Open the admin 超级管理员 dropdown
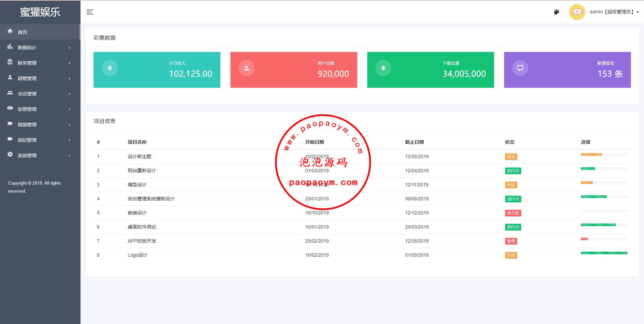Viewport: 644px width, 324px height. coord(614,12)
